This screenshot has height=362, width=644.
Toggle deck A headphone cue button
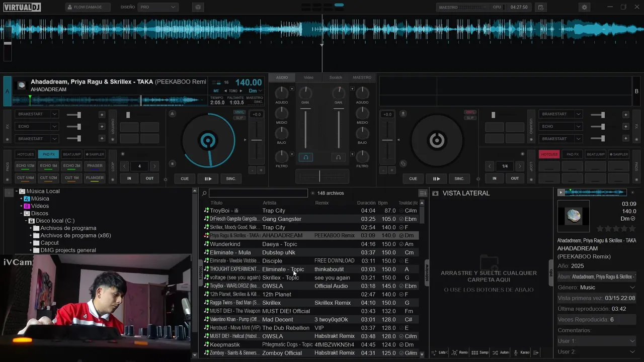pyautogui.click(x=305, y=157)
